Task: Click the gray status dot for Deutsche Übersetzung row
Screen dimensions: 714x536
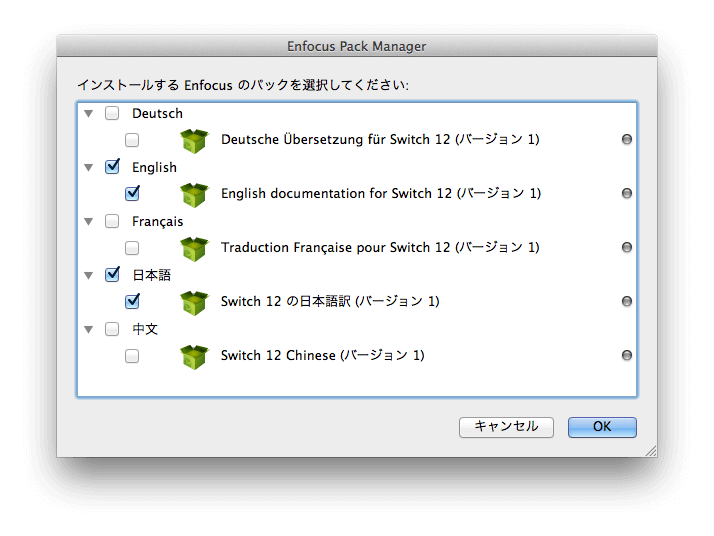Action: (x=627, y=139)
